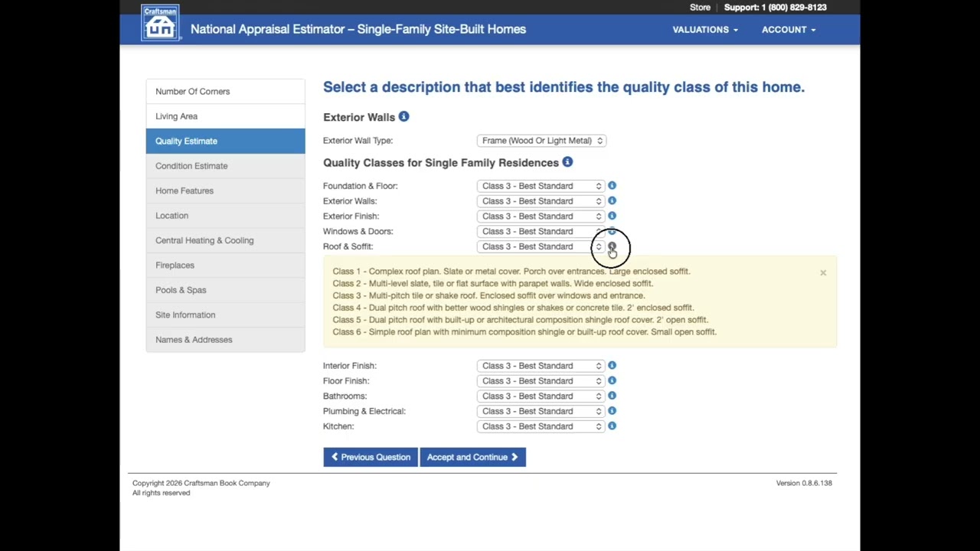980x551 pixels.
Task: Click Craftsman Book Company copyright text
Action: coord(201,483)
